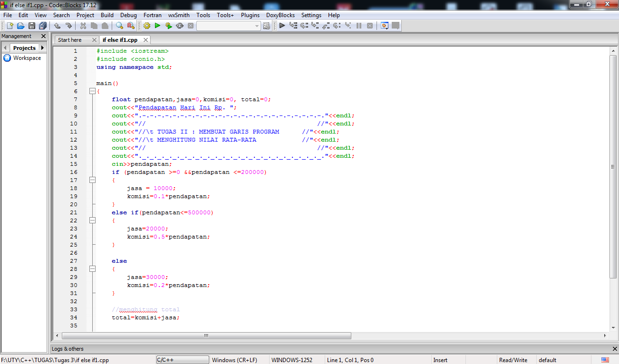
Task: Click the Break debugger pause icon
Action: pyautogui.click(x=359, y=26)
